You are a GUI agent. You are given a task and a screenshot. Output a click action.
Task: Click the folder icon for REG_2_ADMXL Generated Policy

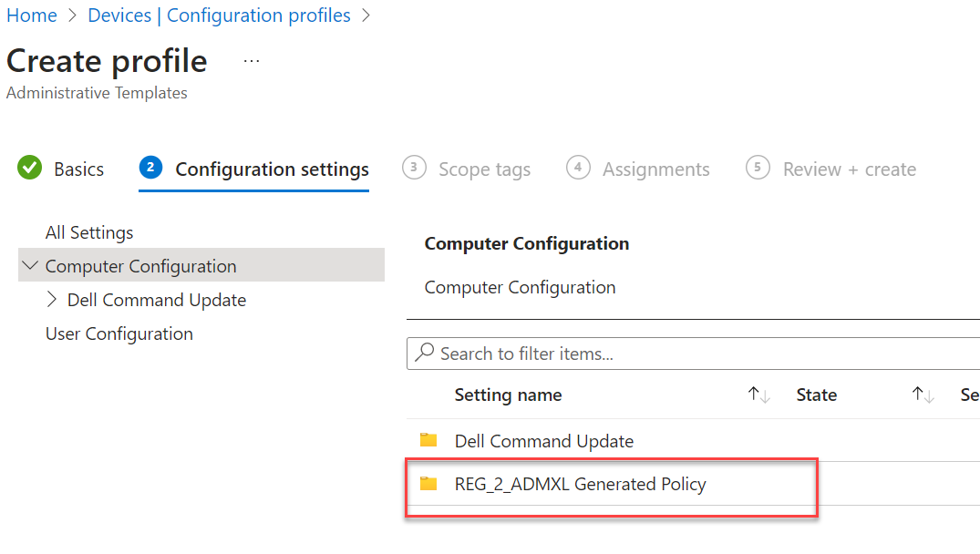coord(428,483)
